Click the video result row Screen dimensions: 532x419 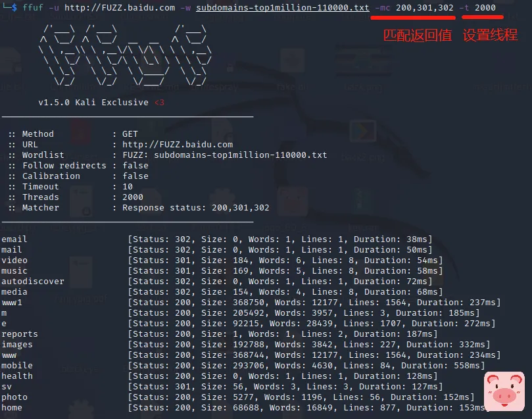tap(222, 260)
